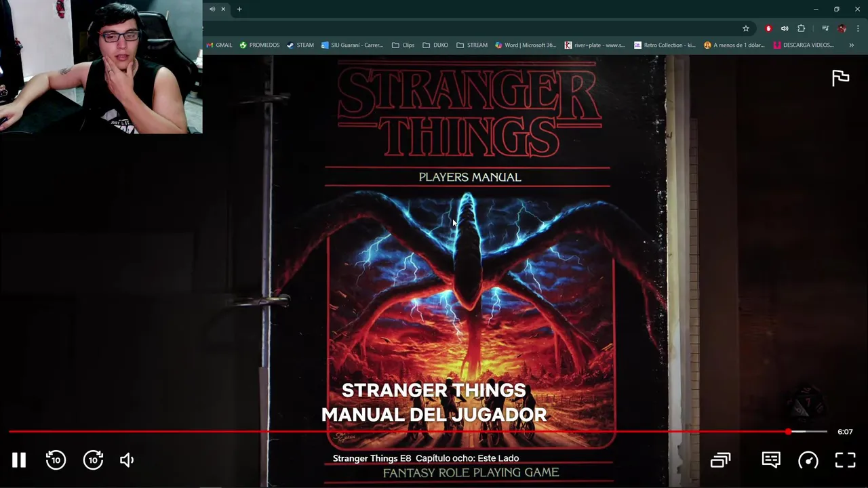
Task: Open the Retro Collection bookmark
Action: [665, 45]
